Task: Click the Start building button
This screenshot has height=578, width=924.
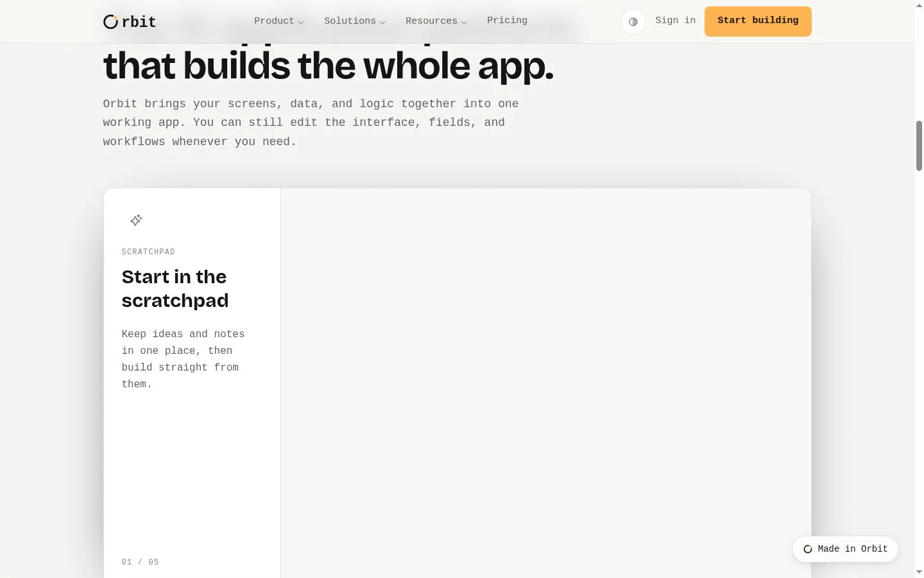Action: [758, 21]
